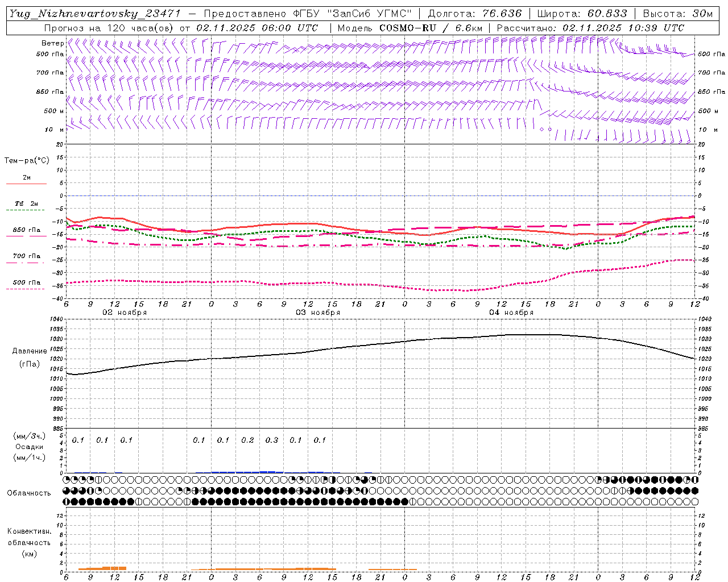Click the '04 ноября' date label

tap(511, 313)
